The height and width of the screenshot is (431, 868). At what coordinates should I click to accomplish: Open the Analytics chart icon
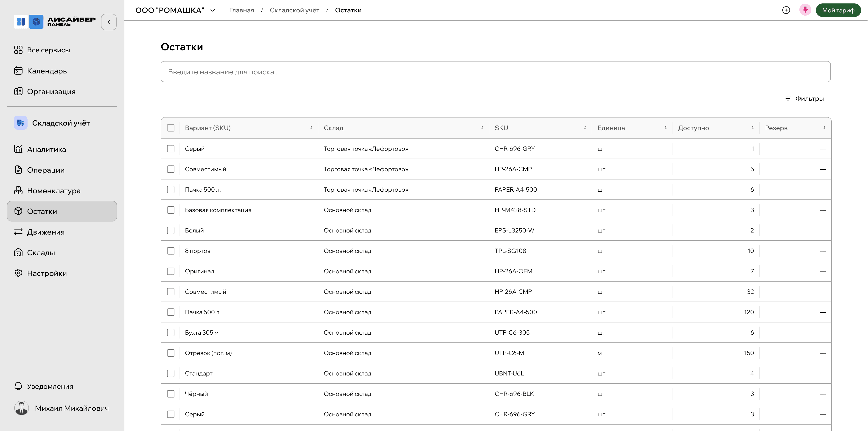point(18,149)
